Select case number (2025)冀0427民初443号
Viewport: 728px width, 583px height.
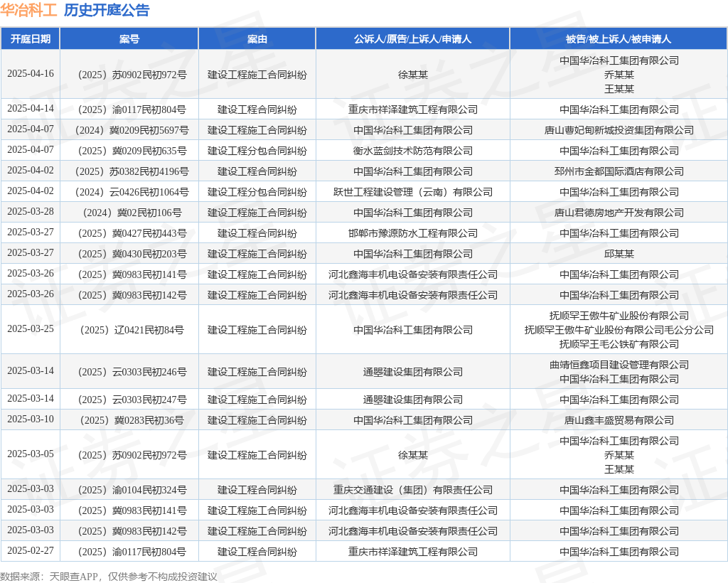pos(132,233)
